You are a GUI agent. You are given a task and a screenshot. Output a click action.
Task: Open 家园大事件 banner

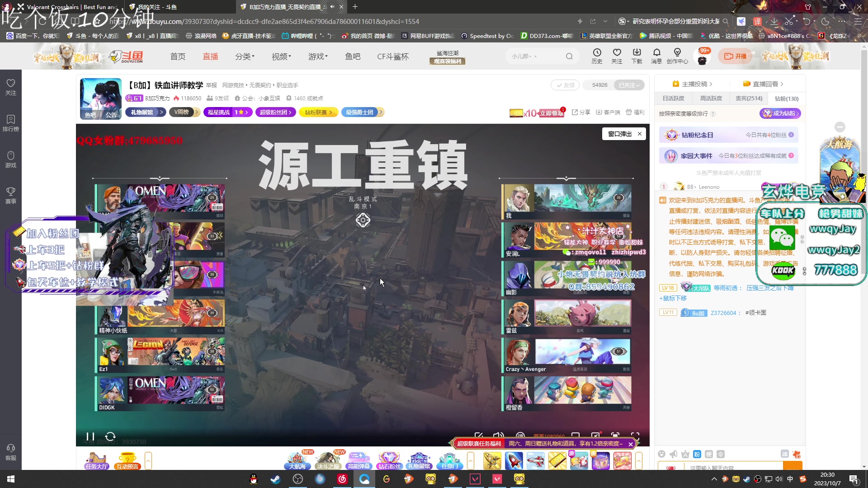click(x=728, y=155)
